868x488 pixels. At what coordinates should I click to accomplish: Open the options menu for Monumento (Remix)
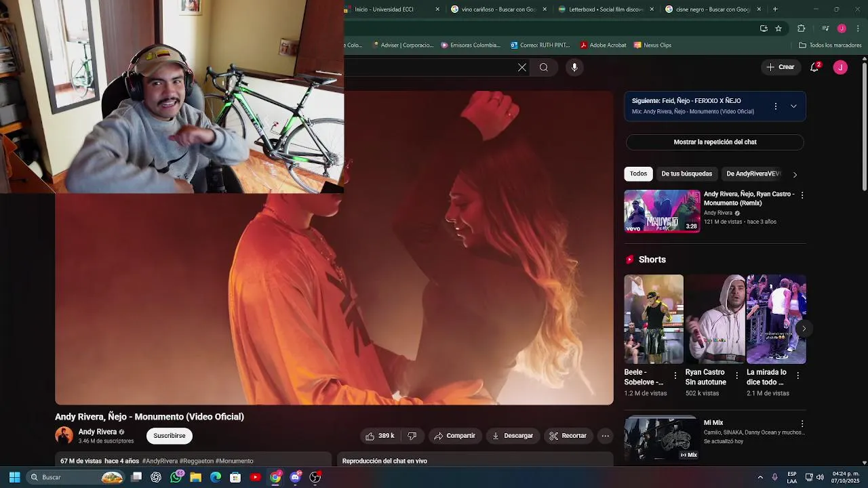[802, 195]
